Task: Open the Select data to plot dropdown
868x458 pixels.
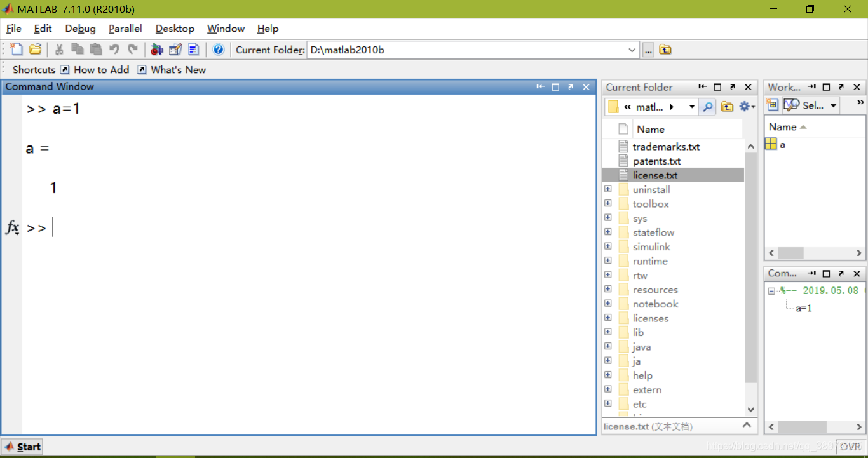Action: (833, 105)
